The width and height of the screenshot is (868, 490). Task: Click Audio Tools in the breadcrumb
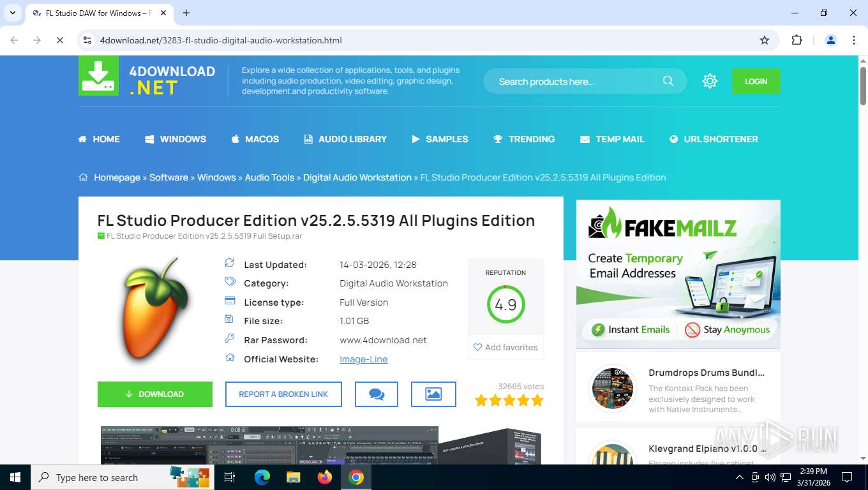(269, 177)
